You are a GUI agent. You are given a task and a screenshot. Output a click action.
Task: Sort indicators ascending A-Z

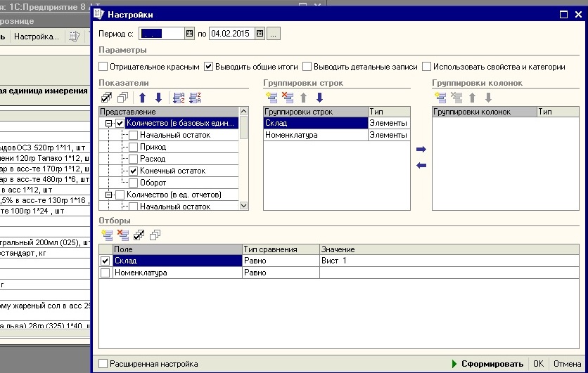179,98
